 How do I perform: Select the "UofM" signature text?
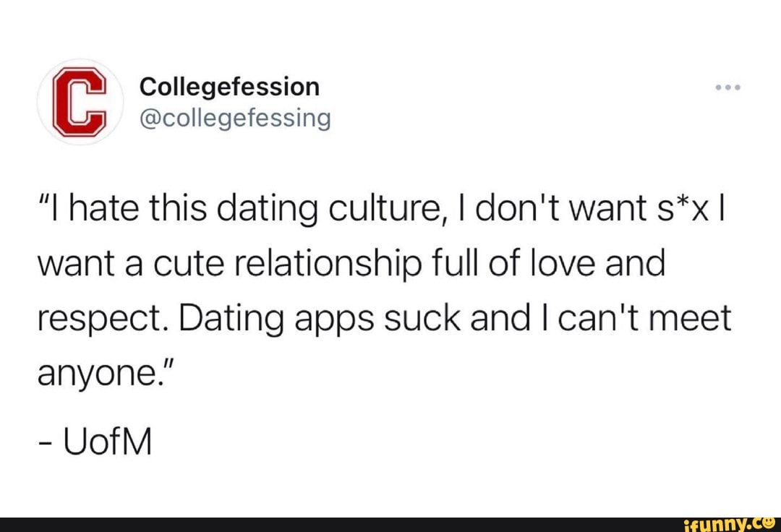coord(109,442)
